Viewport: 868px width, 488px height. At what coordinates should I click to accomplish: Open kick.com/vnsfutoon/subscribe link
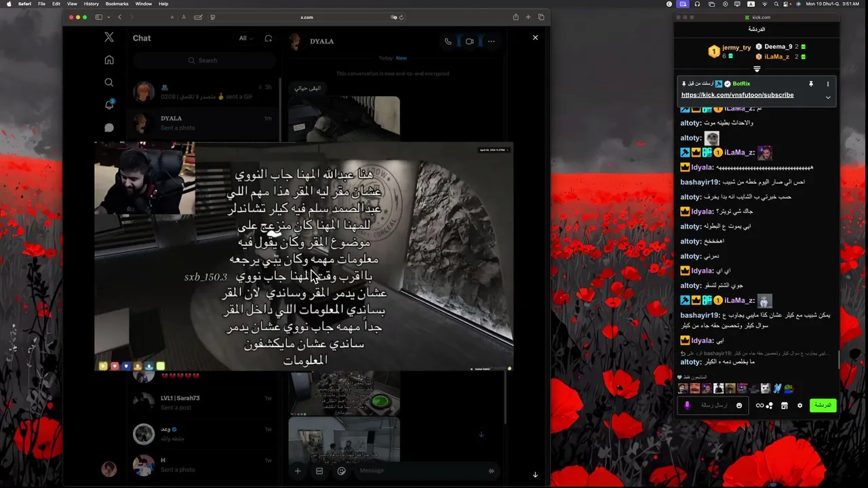tap(737, 95)
